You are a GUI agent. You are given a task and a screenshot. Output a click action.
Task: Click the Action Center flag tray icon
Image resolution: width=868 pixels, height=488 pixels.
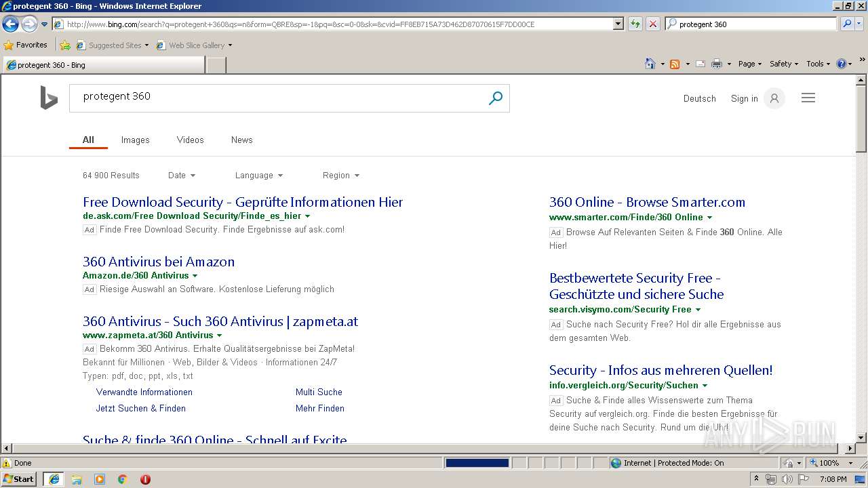tap(804, 479)
